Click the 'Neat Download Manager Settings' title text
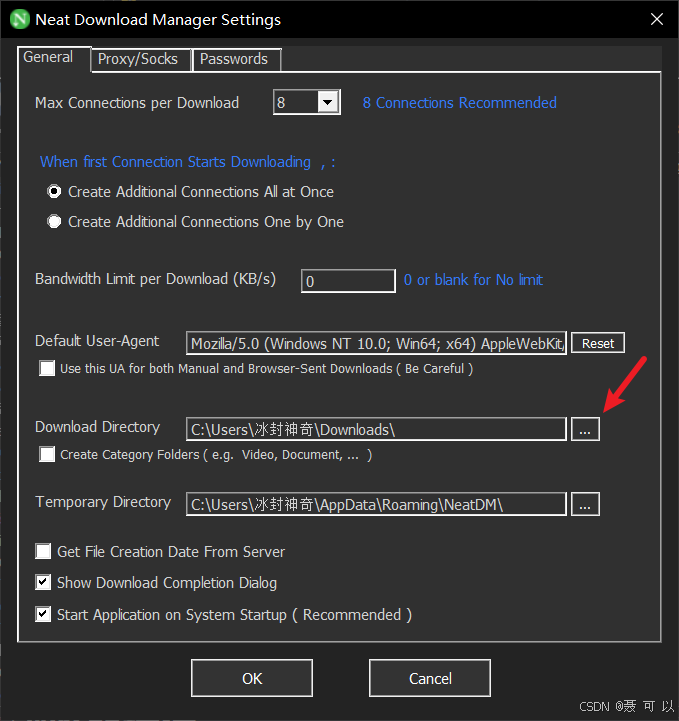This screenshot has height=721, width=679. coord(158,20)
